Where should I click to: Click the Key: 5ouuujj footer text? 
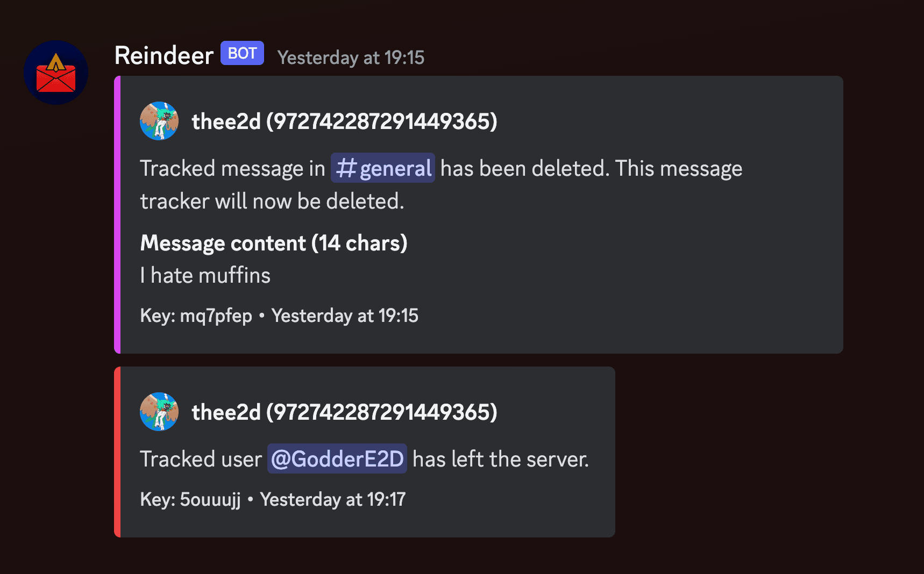click(190, 499)
